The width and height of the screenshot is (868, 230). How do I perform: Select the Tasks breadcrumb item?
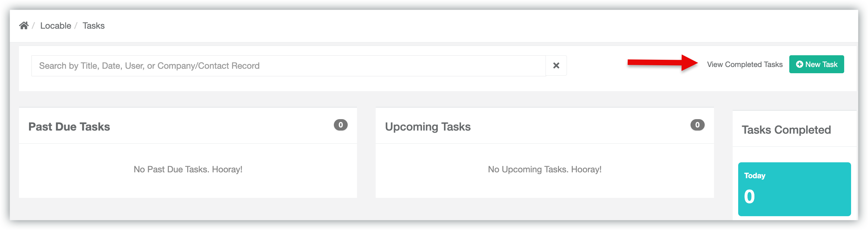click(93, 26)
